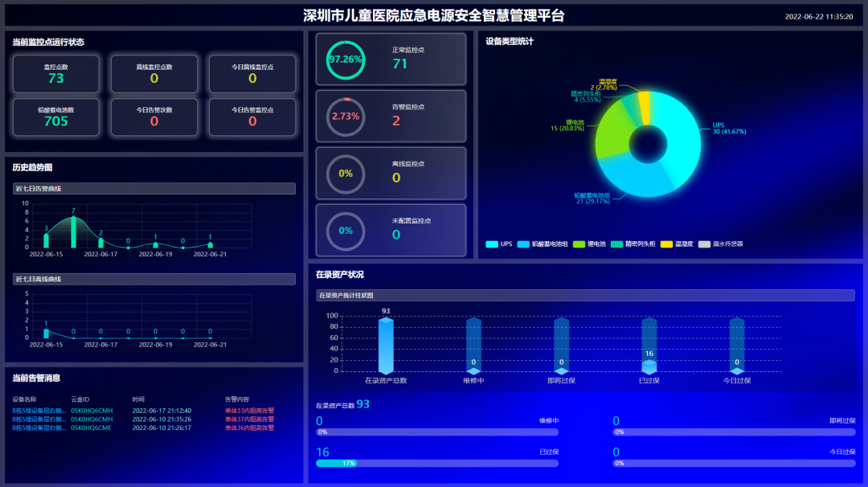Screen dimensions: 868x487
Task: Click the alarm bar with value 3
Action: point(46,241)
